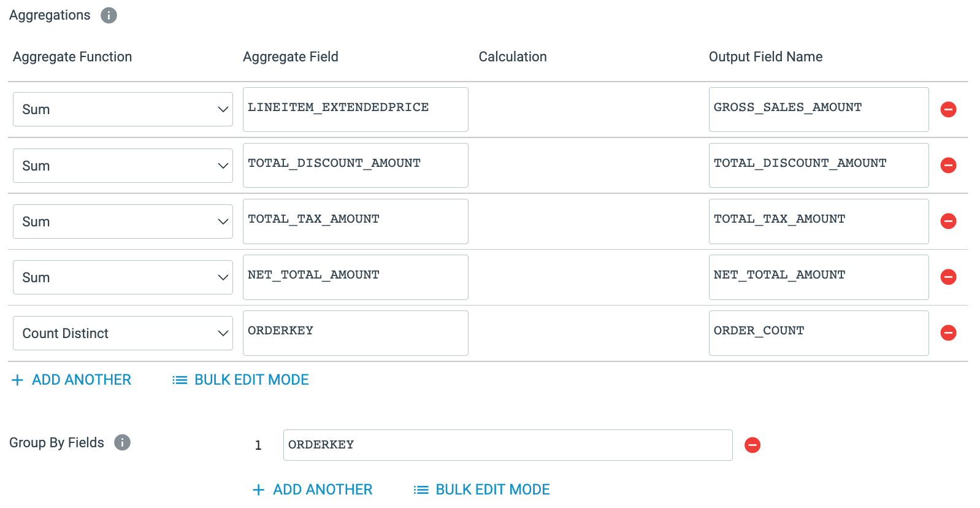
Task: Click BULK EDIT MODE under Group By Fields
Action: (x=481, y=489)
